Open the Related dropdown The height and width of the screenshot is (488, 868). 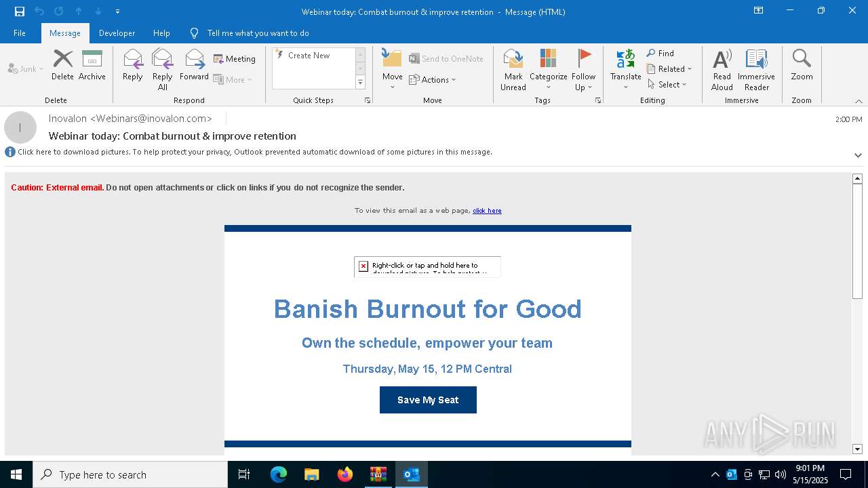[x=669, y=69]
